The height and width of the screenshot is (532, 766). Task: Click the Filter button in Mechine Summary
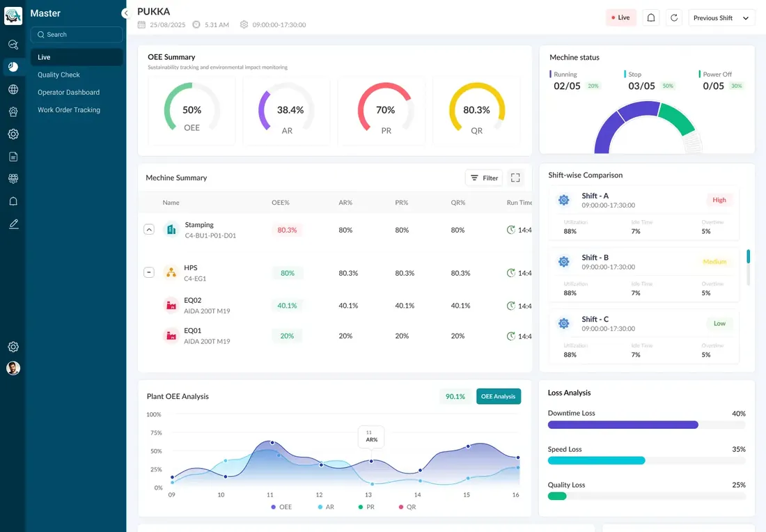[484, 178]
